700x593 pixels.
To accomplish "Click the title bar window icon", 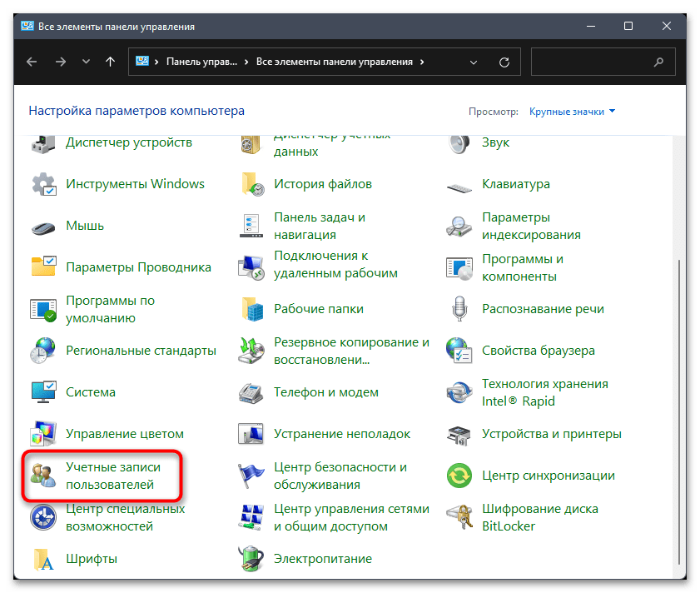I will (27, 26).
